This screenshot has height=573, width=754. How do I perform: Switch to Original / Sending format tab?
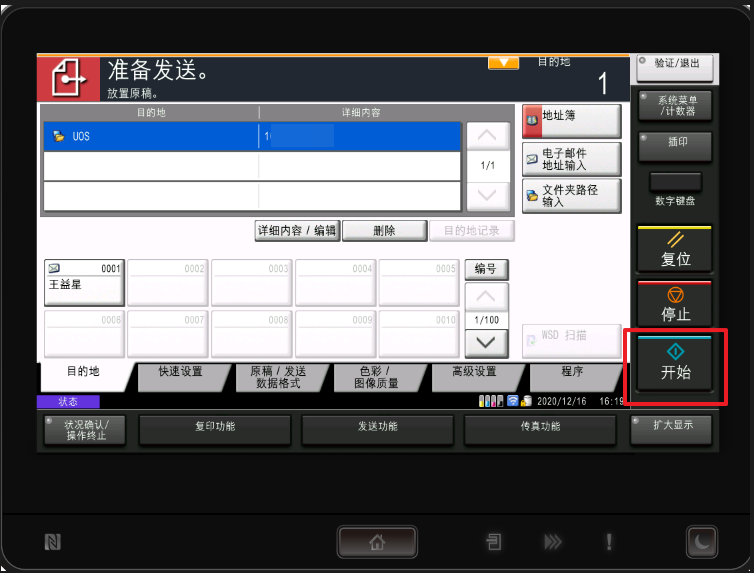point(278,377)
